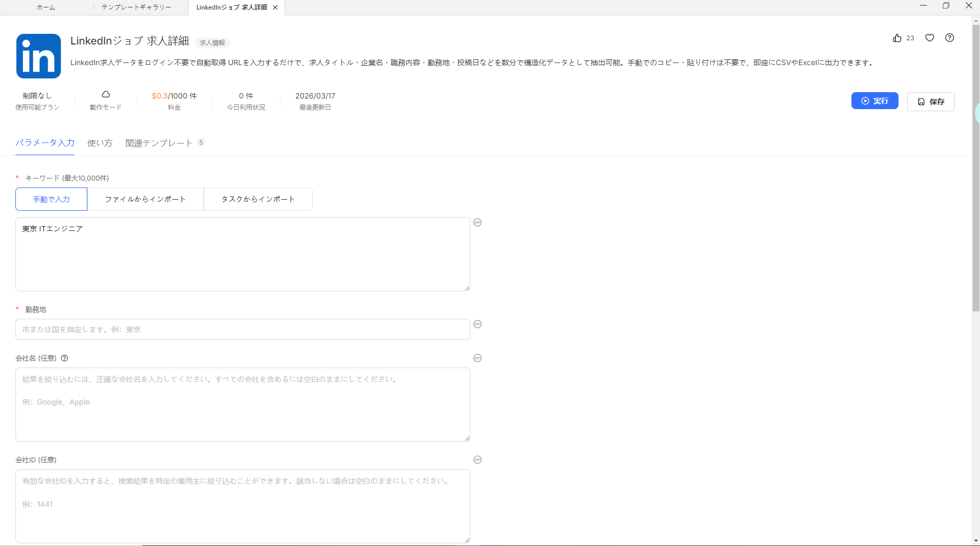Open help via the question mark icon
Viewport: 980px width, 546px height.
[950, 38]
